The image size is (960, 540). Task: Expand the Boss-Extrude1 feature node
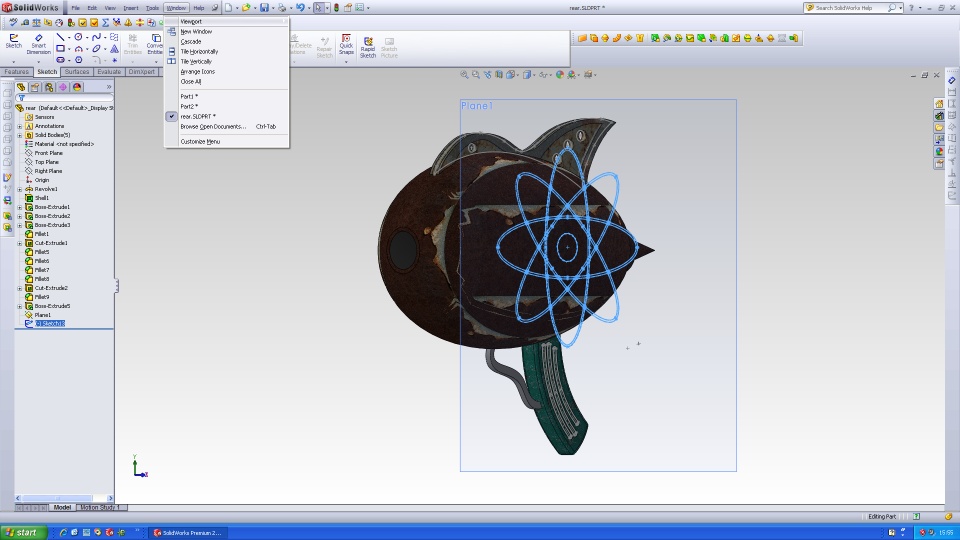[x=20, y=207]
